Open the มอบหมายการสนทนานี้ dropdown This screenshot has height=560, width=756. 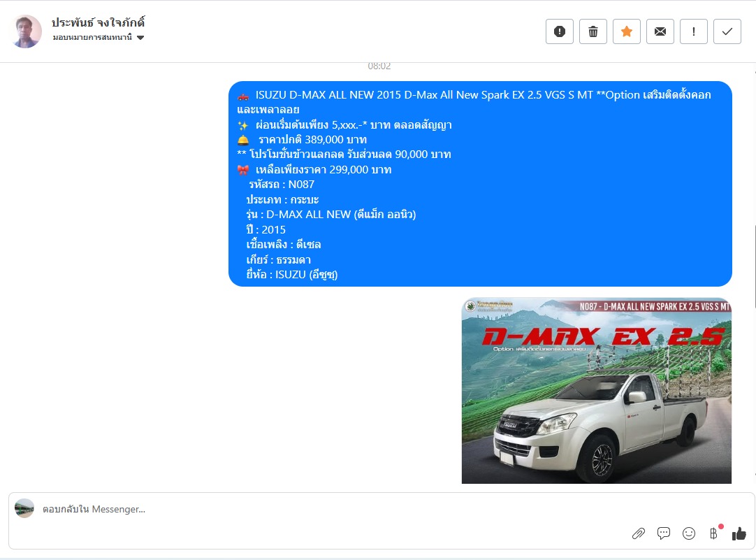click(x=99, y=38)
